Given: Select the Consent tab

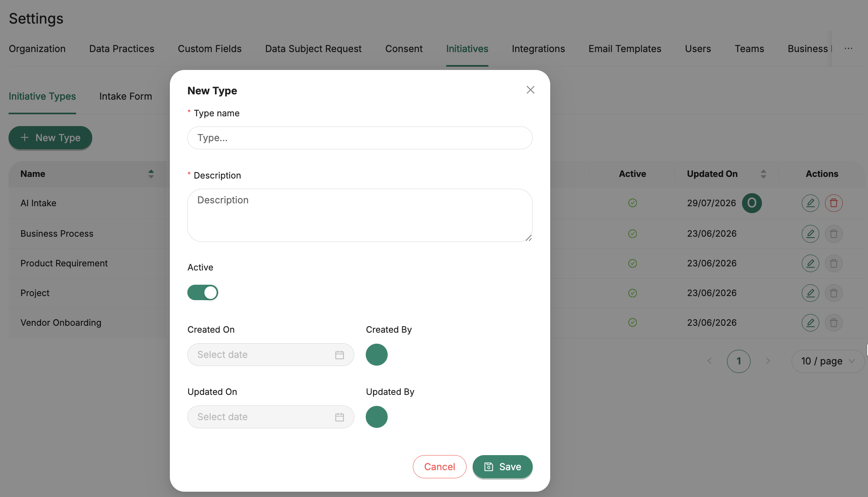Looking at the screenshot, I should (404, 49).
